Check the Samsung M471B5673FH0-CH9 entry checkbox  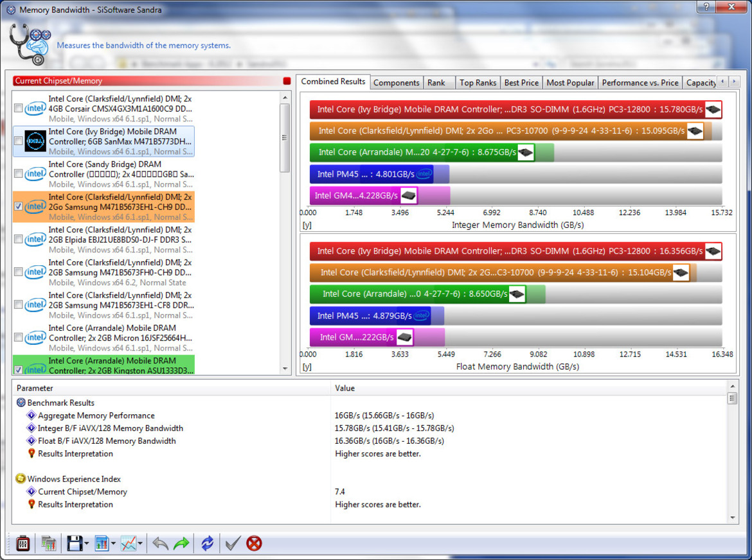(18, 272)
